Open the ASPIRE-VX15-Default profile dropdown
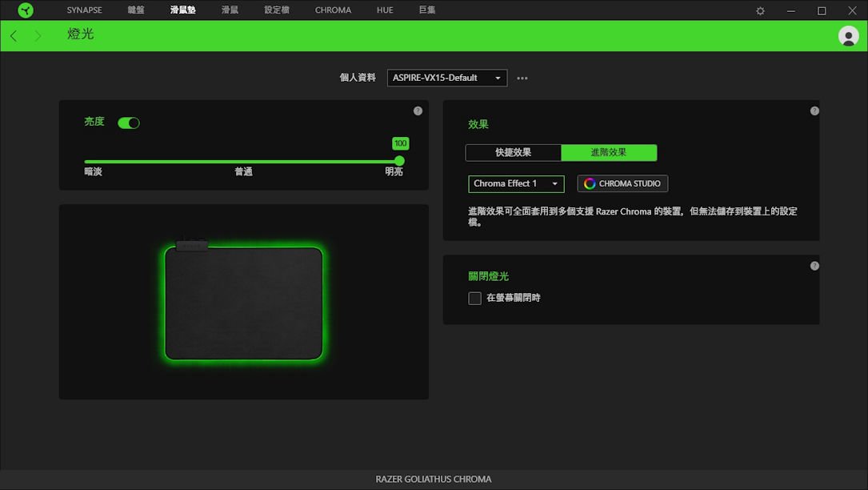Viewport: 868px width, 490px height. point(446,78)
